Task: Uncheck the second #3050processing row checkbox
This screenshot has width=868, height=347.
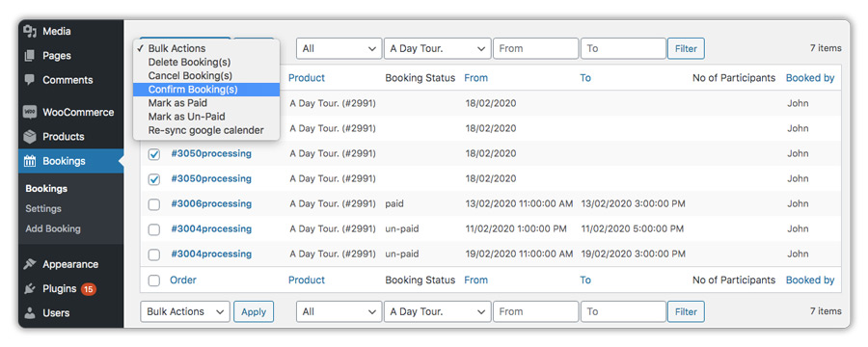Action: pyautogui.click(x=154, y=179)
